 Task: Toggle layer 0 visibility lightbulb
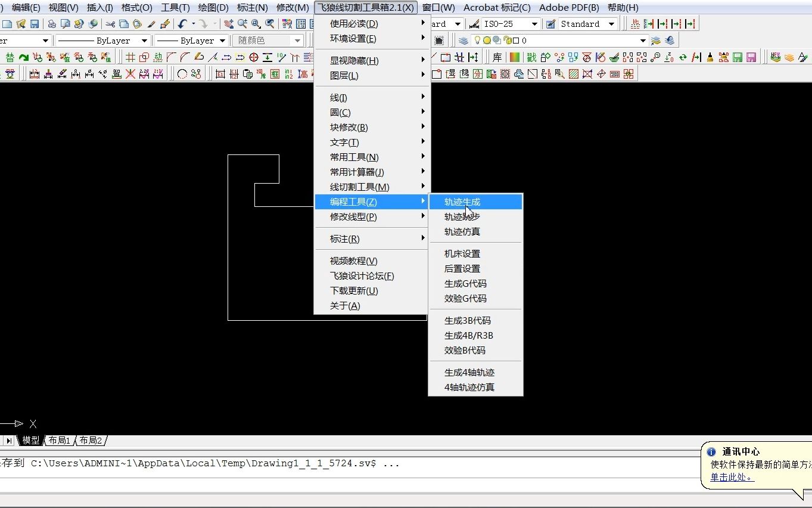tap(477, 40)
